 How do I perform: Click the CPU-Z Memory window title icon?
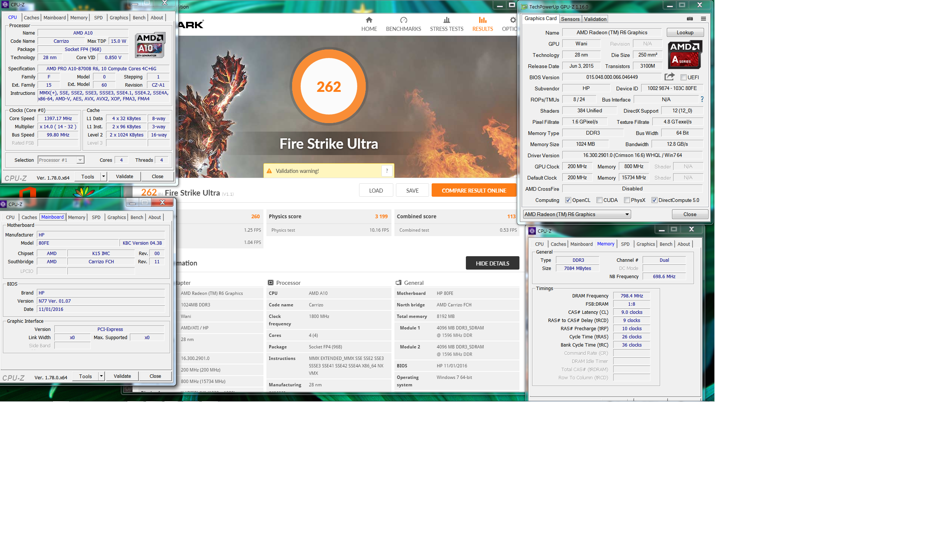[532, 231]
